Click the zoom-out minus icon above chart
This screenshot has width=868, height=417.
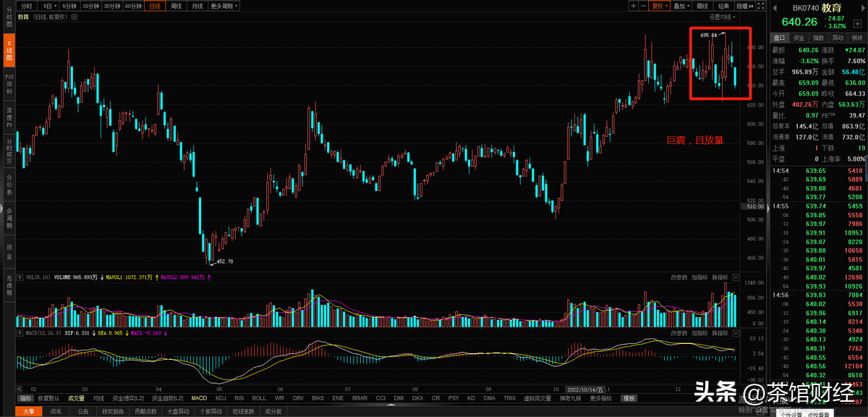644,6
